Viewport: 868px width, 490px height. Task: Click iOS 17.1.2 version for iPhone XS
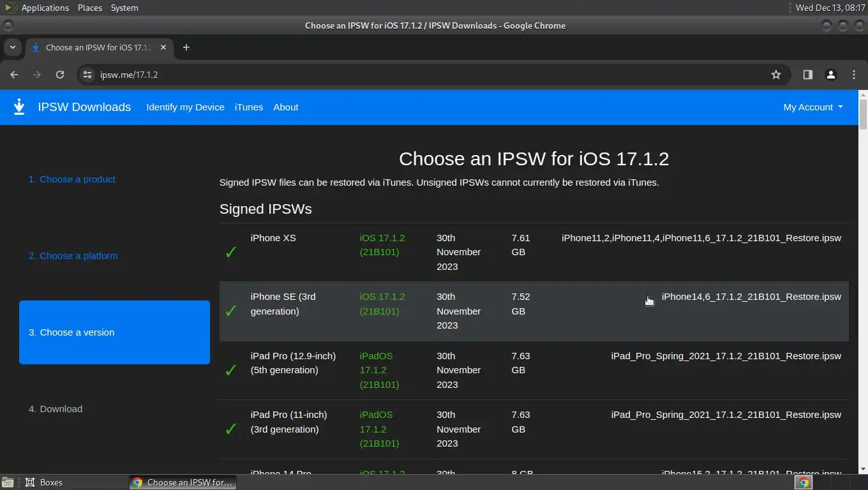pos(382,245)
